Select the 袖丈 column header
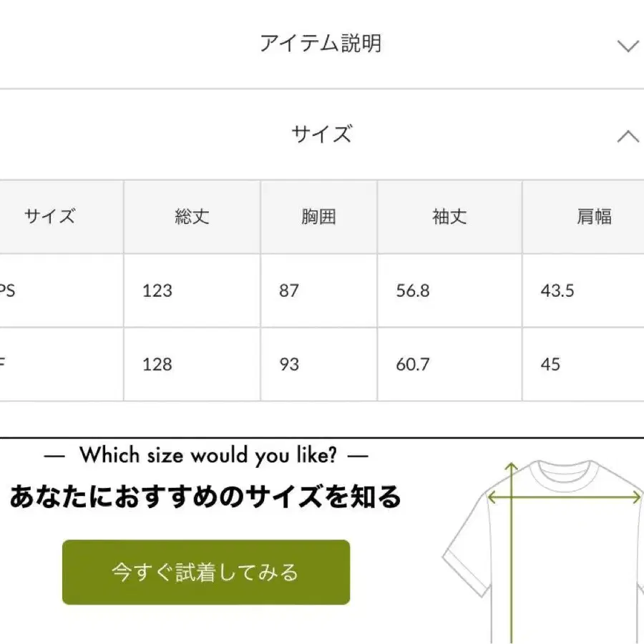Screen dimensions: 644x644 pyautogui.click(x=449, y=217)
